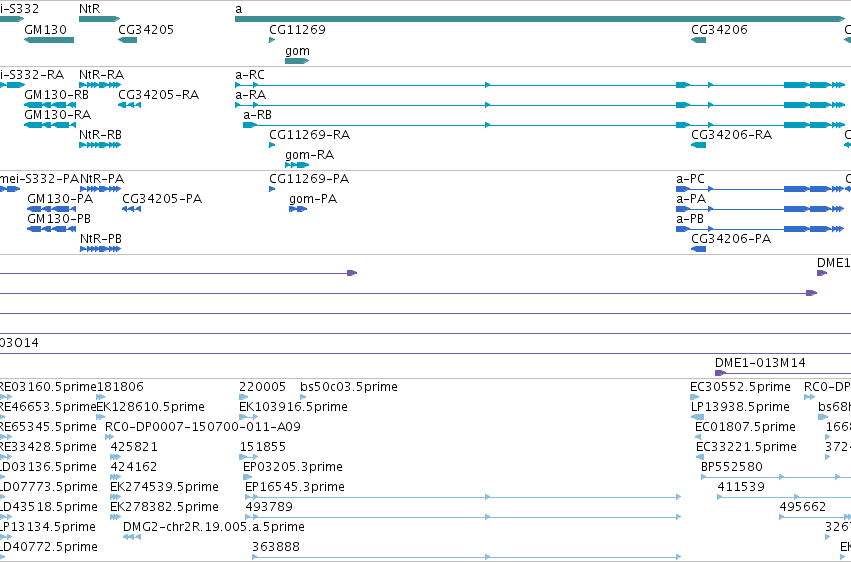Select the long 'a' gene bar
This screenshot has width=851, height=562.
pos(540,19)
